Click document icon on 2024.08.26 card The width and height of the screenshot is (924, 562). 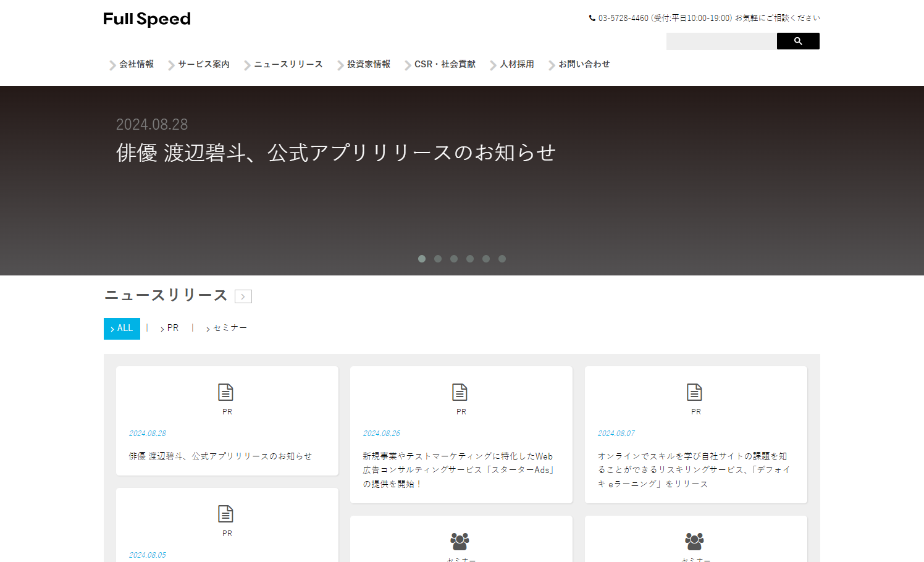point(460,392)
